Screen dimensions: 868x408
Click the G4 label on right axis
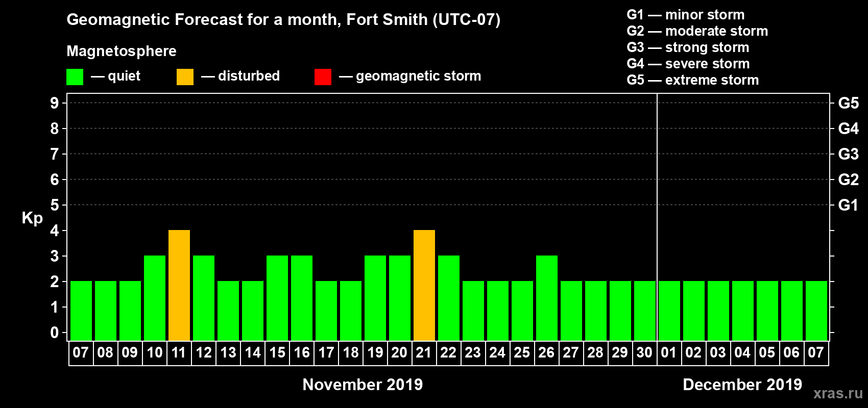point(848,129)
